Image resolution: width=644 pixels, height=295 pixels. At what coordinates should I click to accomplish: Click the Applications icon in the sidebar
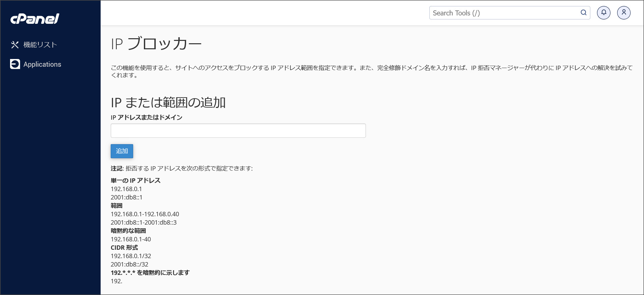coord(15,64)
